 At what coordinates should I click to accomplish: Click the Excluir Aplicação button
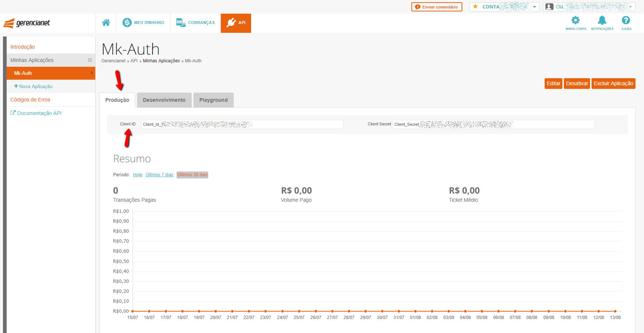point(613,83)
